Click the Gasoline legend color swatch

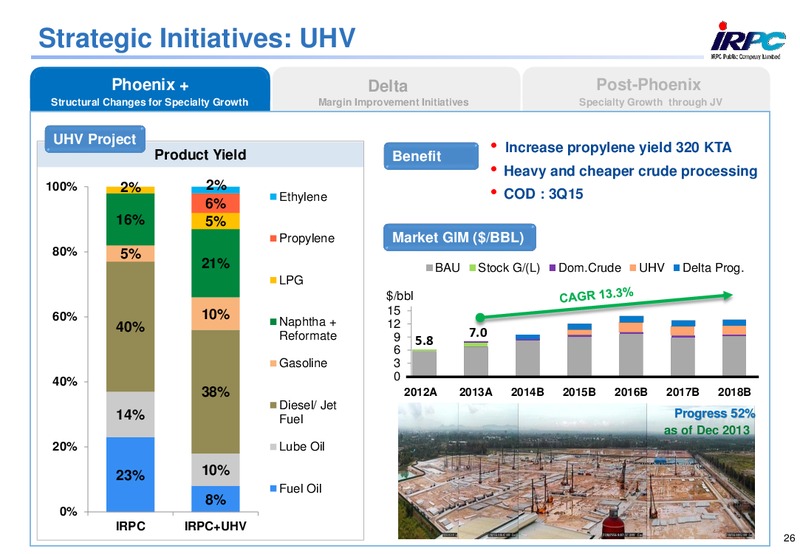273,363
